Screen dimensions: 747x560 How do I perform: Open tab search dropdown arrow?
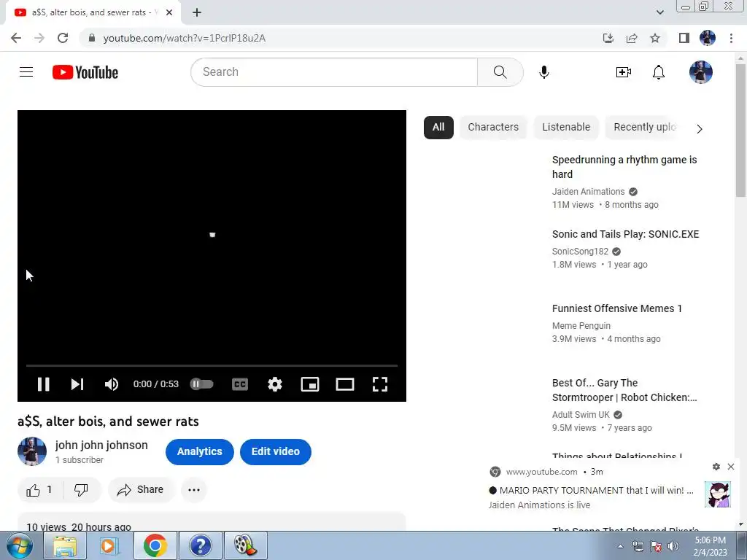(659, 12)
